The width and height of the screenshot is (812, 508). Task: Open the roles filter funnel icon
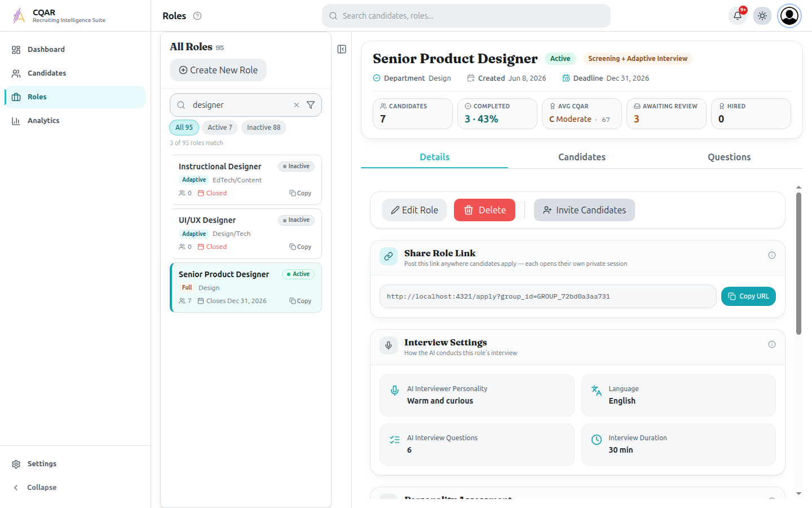(x=311, y=105)
